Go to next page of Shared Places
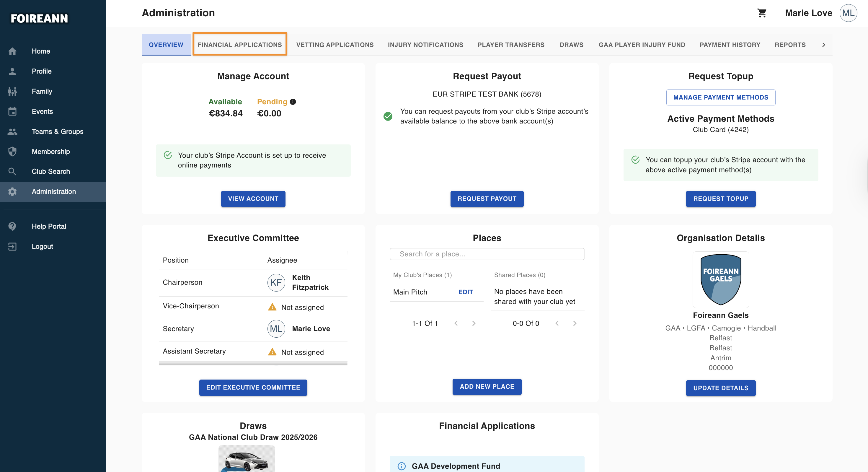This screenshot has height=472, width=868. pos(575,323)
